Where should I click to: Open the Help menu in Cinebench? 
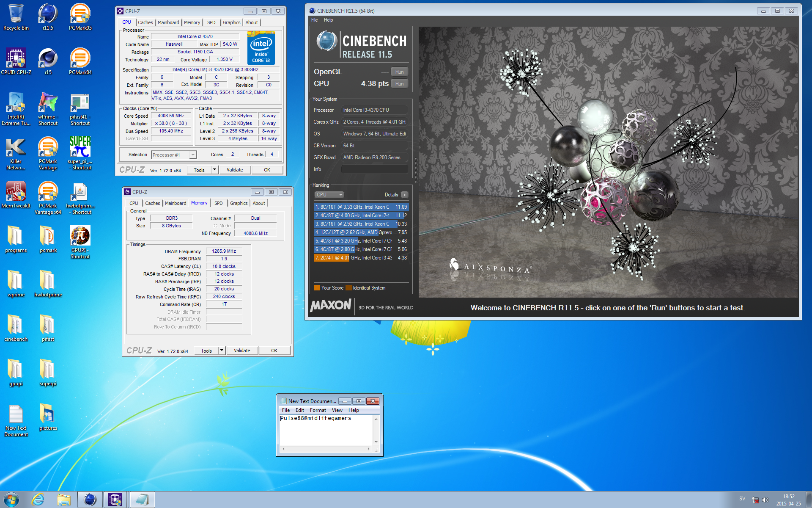pos(329,20)
